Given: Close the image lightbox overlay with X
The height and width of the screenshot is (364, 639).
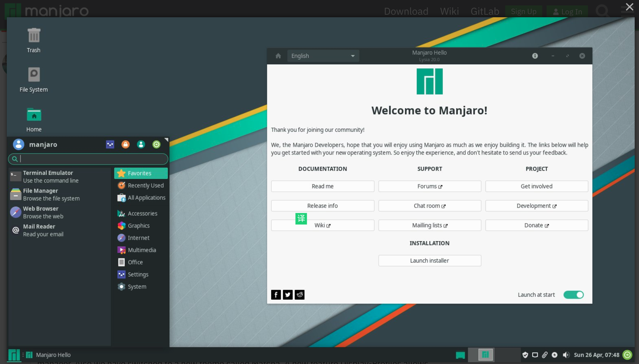Looking at the screenshot, I should pos(629,7).
